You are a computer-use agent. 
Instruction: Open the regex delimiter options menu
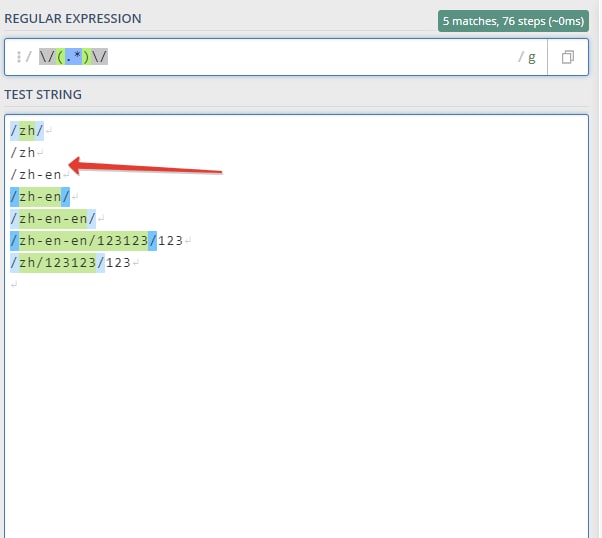click(19, 57)
